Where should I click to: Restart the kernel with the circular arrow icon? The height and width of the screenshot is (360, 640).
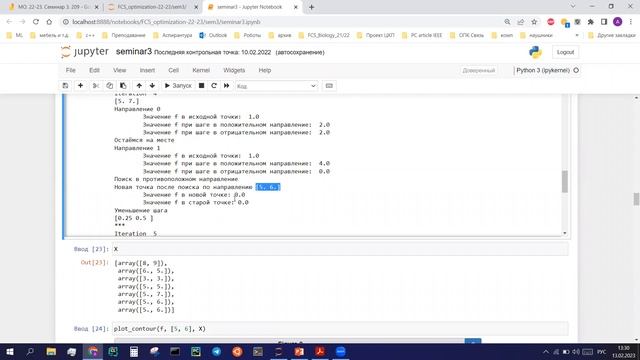click(x=214, y=86)
